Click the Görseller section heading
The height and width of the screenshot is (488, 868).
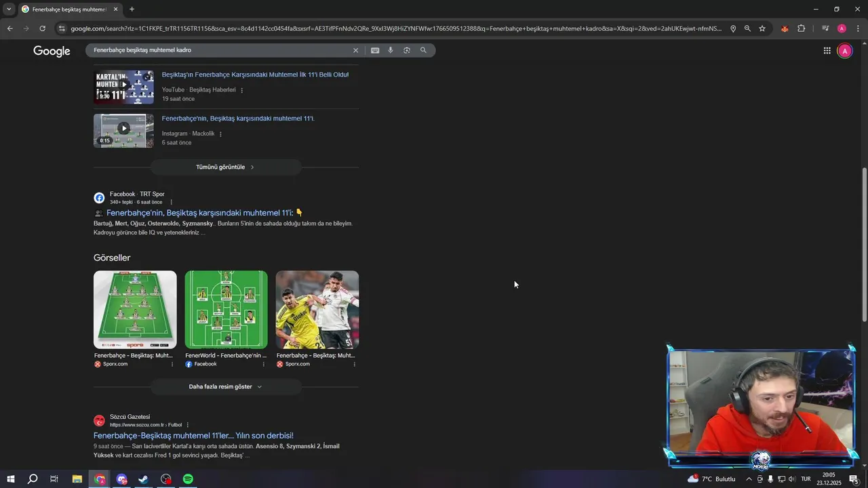point(112,258)
